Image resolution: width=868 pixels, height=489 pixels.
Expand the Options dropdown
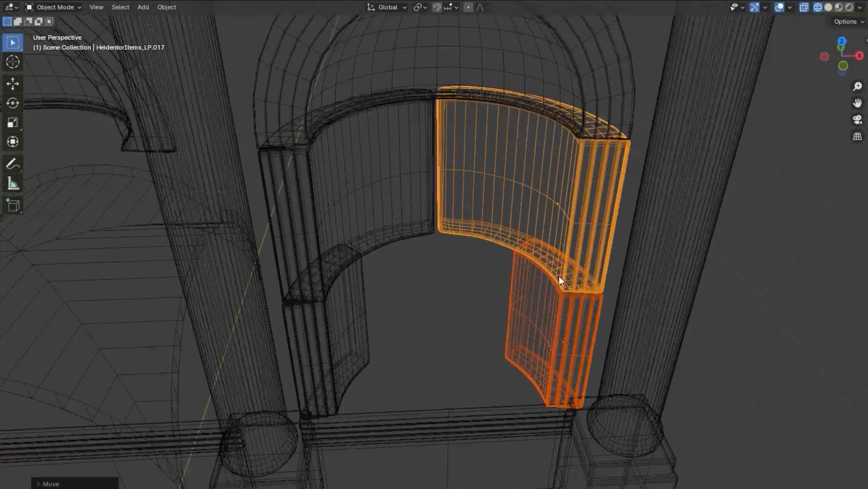849,22
